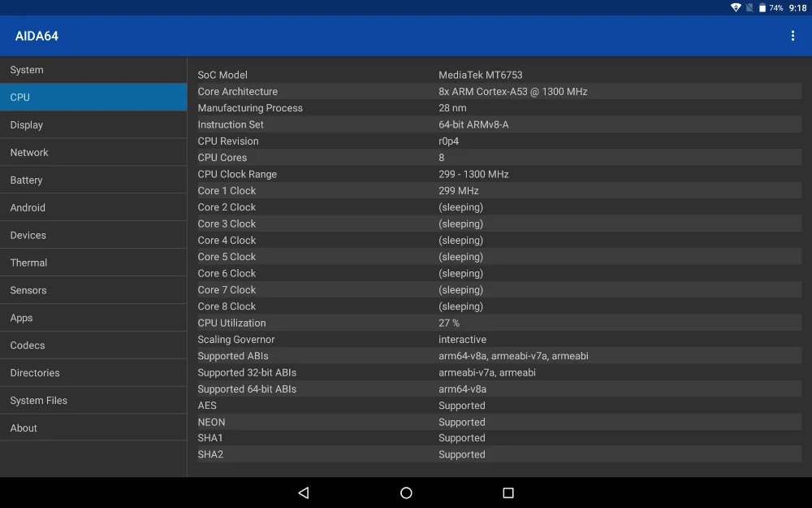
Task: Tap the Wi-Fi status icon
Action: (736, 8)
